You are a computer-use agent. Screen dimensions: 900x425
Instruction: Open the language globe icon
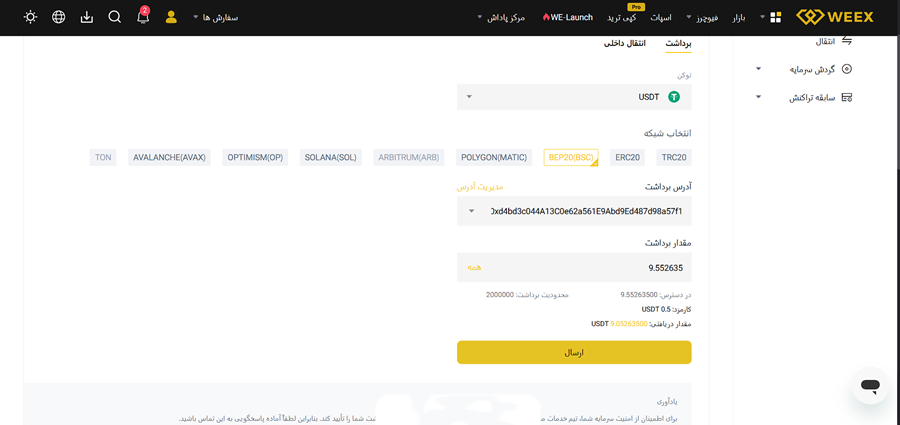(x=59, y=17)
